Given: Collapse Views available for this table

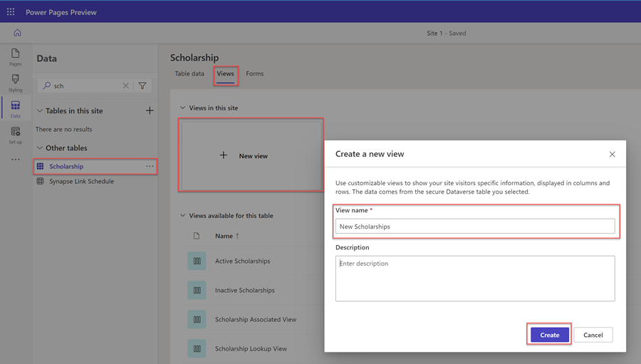Looking at the screenshot, I should pos(183,216).
